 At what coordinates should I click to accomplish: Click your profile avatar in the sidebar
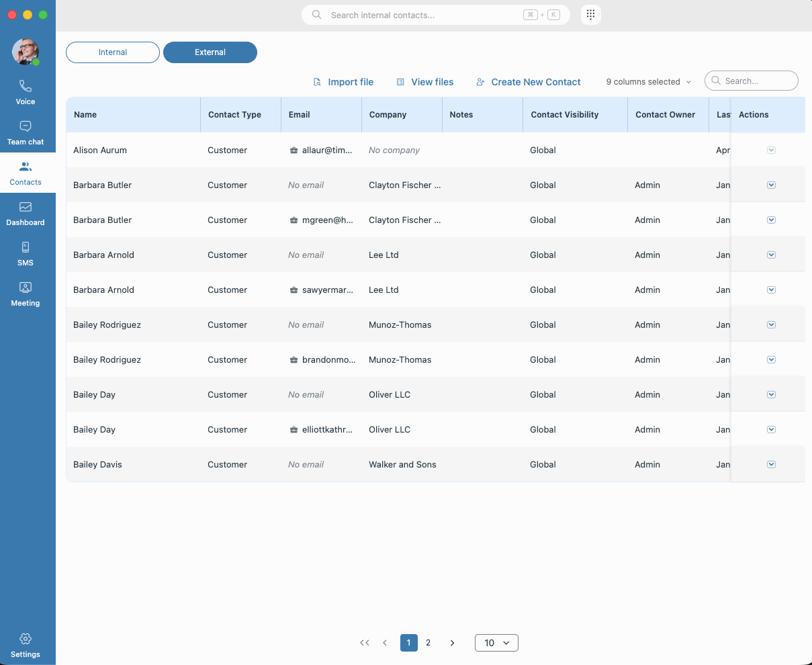tap(25, 52)
